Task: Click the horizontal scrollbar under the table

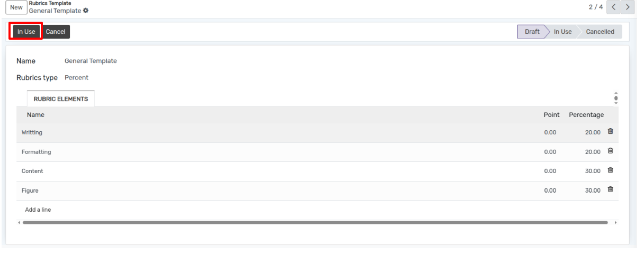Action: (315, 223)
